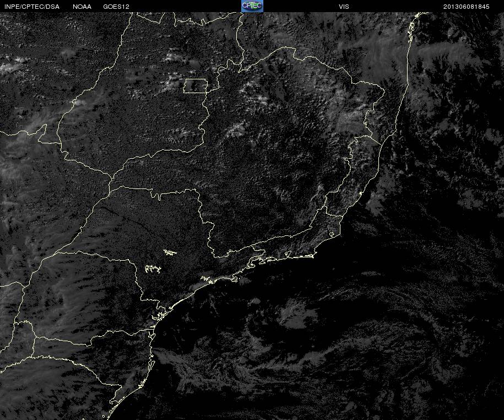Viewport: 504px width, 420px height.
Task: Click inside the rectangular Distrito Federal outline
Action: click(196, 86)
